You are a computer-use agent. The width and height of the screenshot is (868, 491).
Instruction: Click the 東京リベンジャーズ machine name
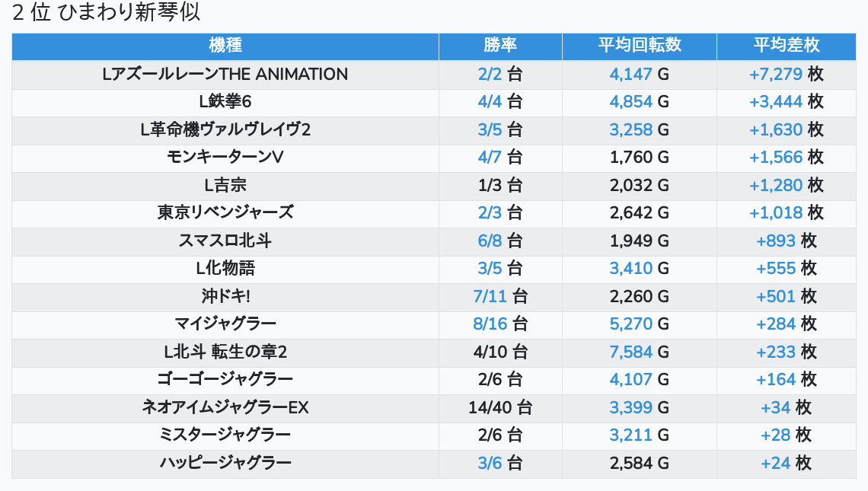point(225,212)
